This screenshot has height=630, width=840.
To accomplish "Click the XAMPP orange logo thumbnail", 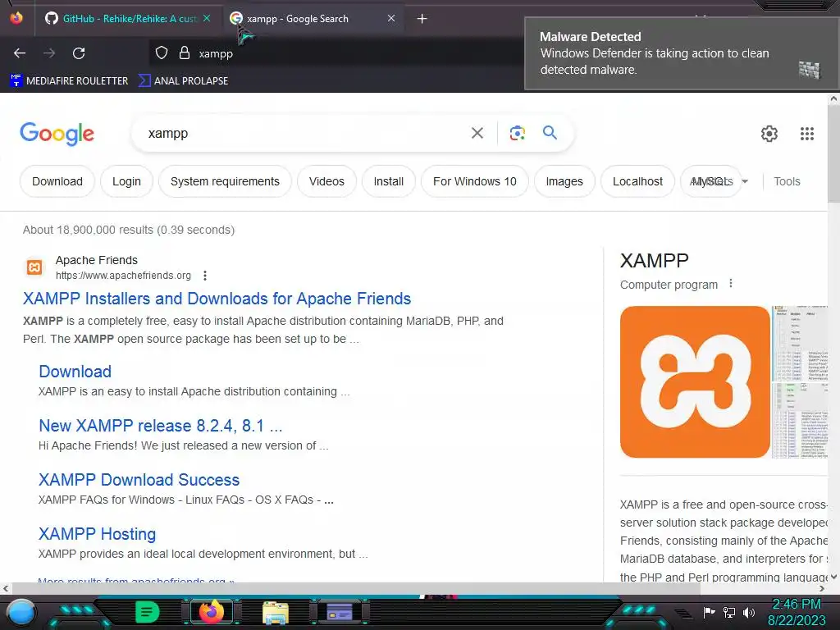I will point(695,382).
